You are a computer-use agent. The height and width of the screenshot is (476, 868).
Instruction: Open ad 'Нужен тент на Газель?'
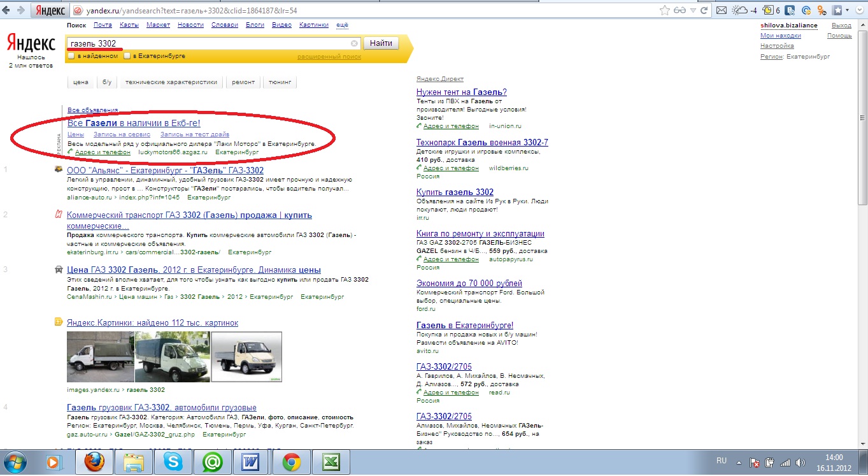[462, 92]
